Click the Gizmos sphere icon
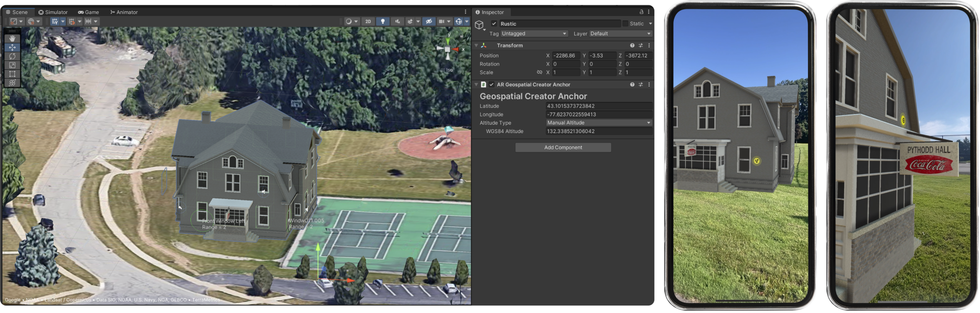Image resolution: width=980 pixels, height=313 pixels. [458, 21]
